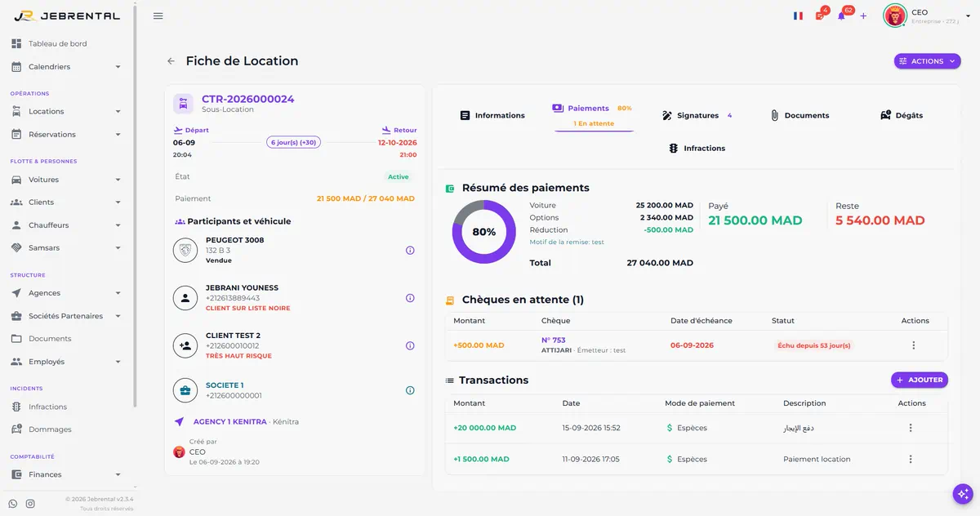The image size is (980, 516).
Task: Switch to the Signatures tab
Action: tap(697, 116)
